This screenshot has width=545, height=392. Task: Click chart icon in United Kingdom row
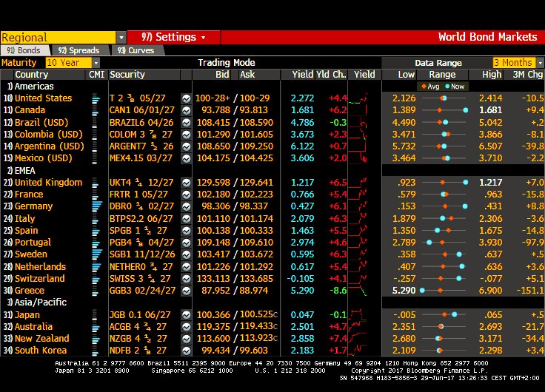[x=187, y=183]
